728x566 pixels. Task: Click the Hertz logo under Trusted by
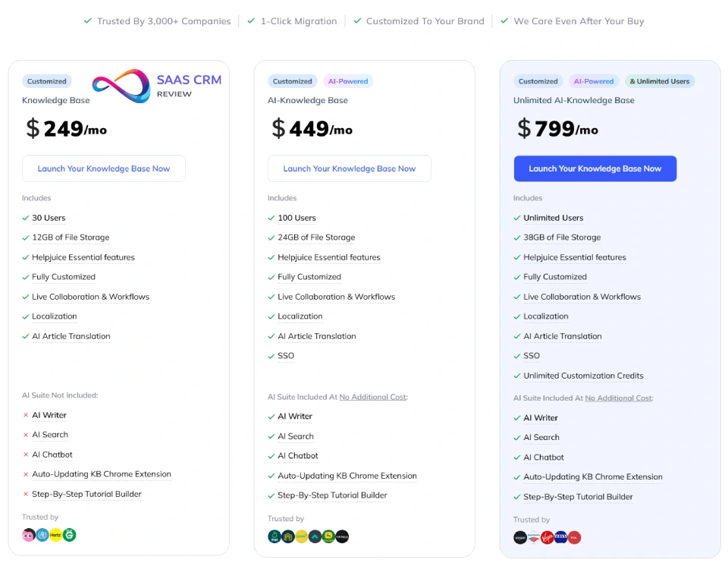pos(56,535)
